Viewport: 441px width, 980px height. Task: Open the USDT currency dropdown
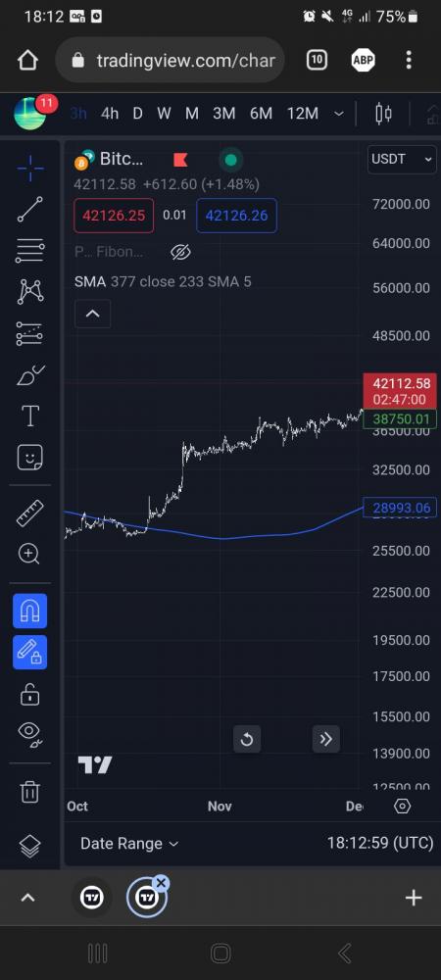coord(402,159)
